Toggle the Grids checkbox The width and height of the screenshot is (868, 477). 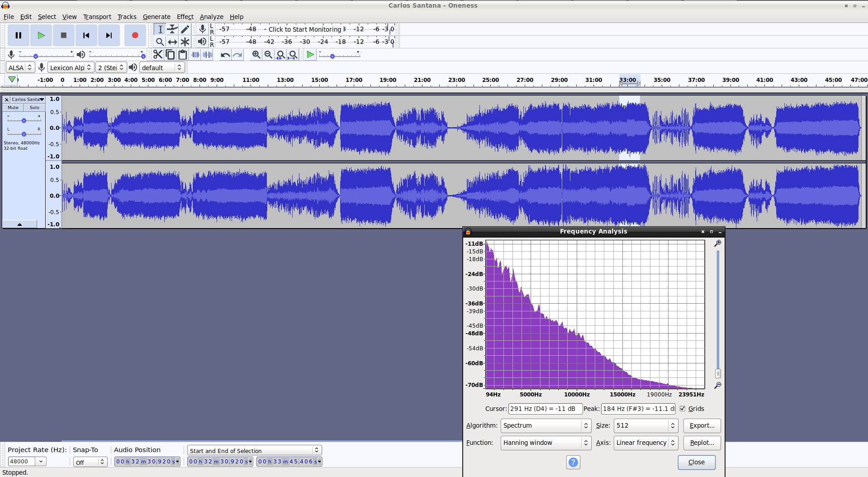683,409
